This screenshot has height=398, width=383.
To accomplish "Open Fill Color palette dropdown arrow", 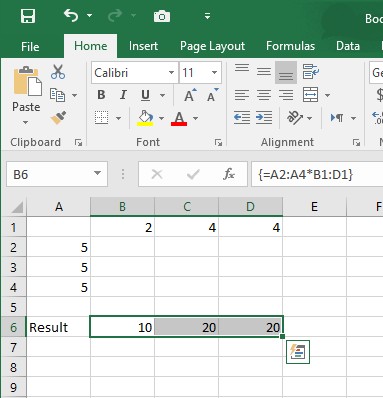I will (161, 118).
